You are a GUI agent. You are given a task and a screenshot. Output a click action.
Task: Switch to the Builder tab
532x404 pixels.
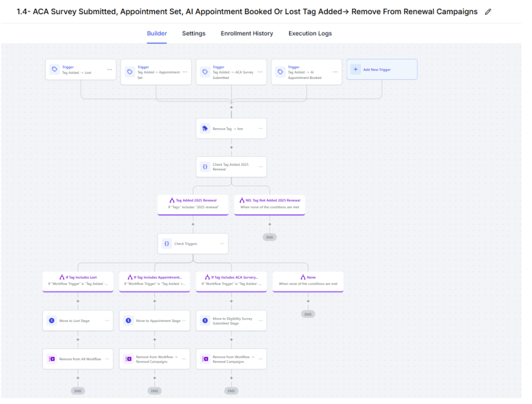[x=157, y=33]
